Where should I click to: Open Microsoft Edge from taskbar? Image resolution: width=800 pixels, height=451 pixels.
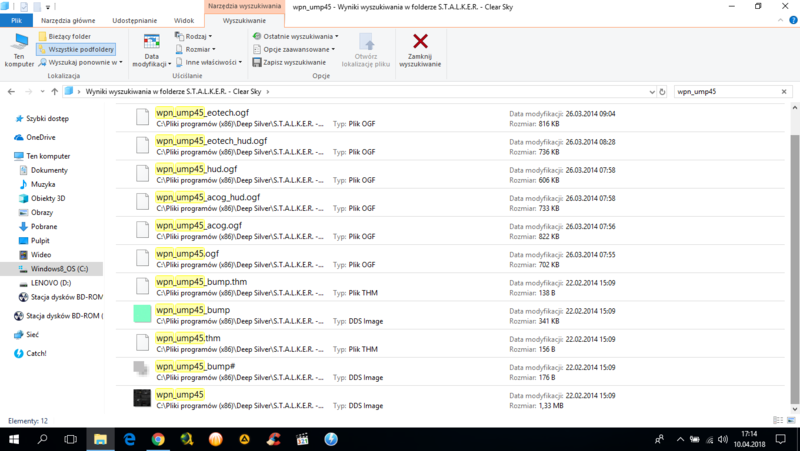click(x=130, y=439)
